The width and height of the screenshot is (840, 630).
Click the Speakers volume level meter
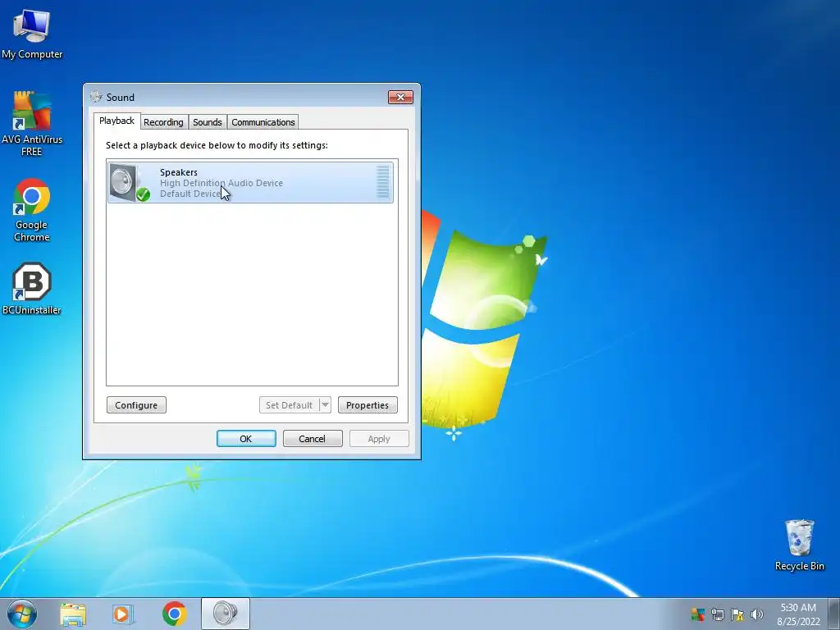(382, 182)
